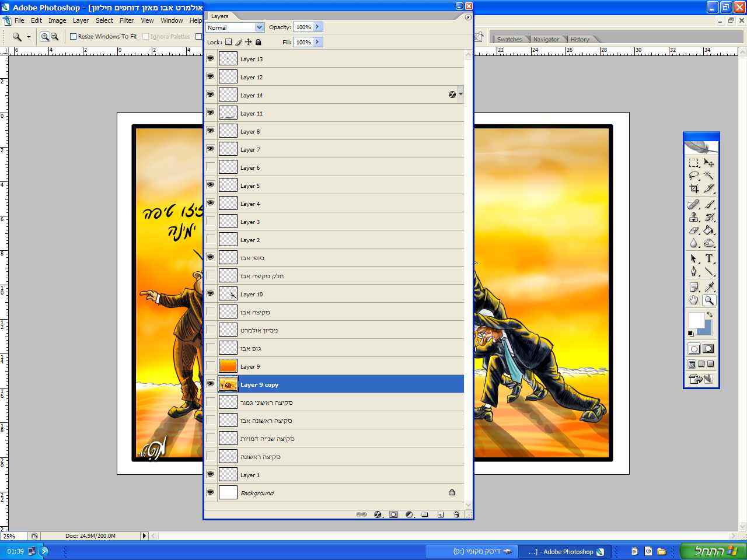The image size is (747, 560).
Task: Select the Paint Bucket tool
Action: tap(708, 230)
